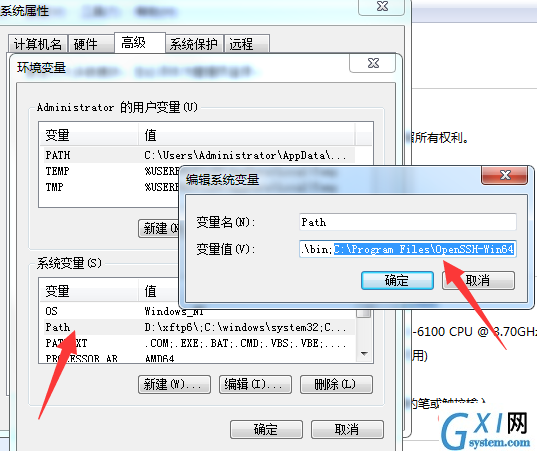Image resolution: width=537 pixels, height=451 pixels.
Task: Select system variable PATHEXT row
Action: pos(198,343)
